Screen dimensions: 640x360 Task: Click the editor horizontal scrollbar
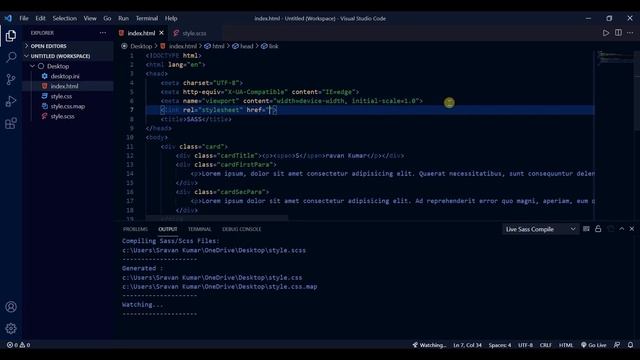[x=217, y=218]
